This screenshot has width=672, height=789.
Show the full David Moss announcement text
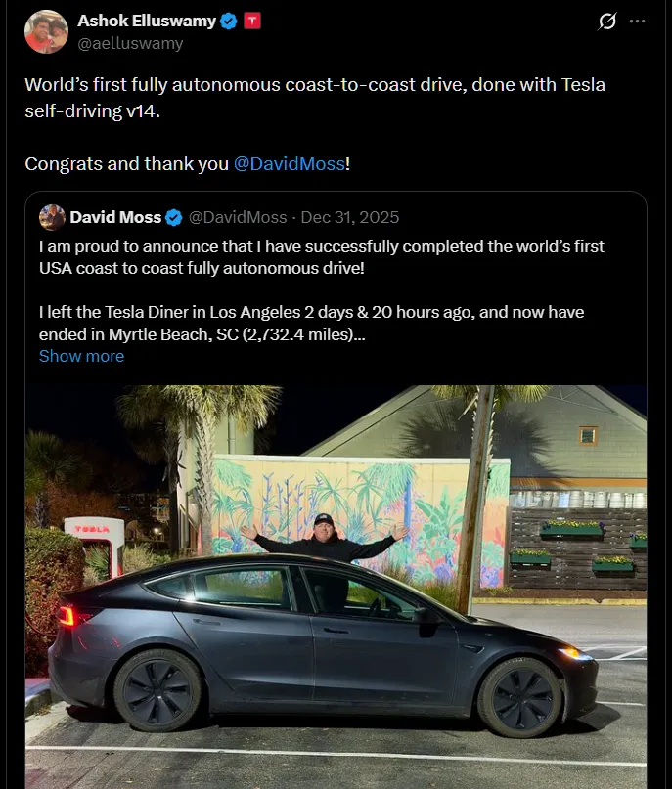point(81,356)
